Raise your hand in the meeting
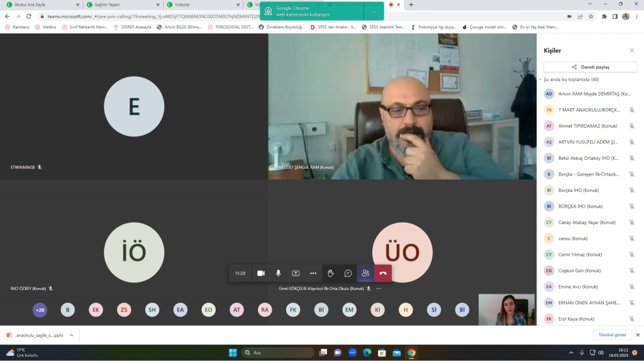Screen dimensions: 644x361 [x=331, y=274]
